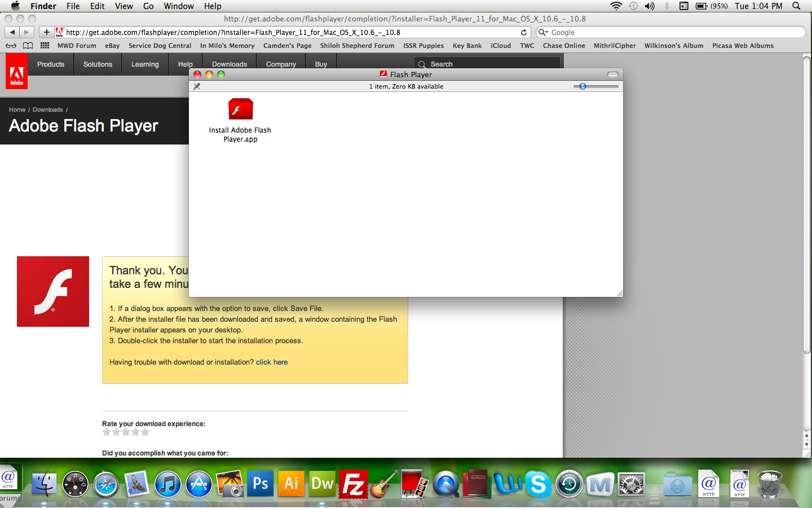Open the Buy menu on Adobe site

tap(321, 64)
